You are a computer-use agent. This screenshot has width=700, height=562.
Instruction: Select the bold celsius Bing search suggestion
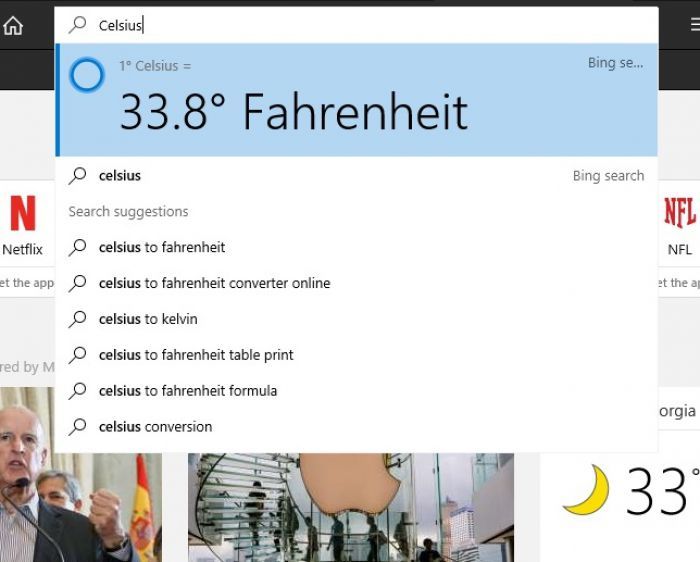click(356, 175)
